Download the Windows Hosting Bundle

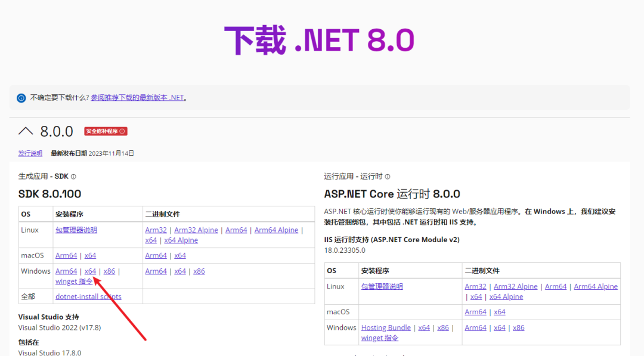[386, 327]
